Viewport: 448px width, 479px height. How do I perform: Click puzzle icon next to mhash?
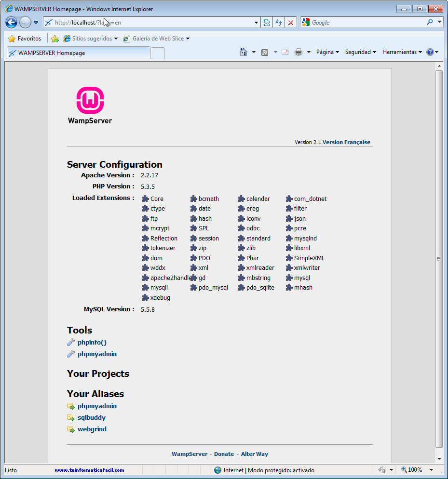coord(289,288)
